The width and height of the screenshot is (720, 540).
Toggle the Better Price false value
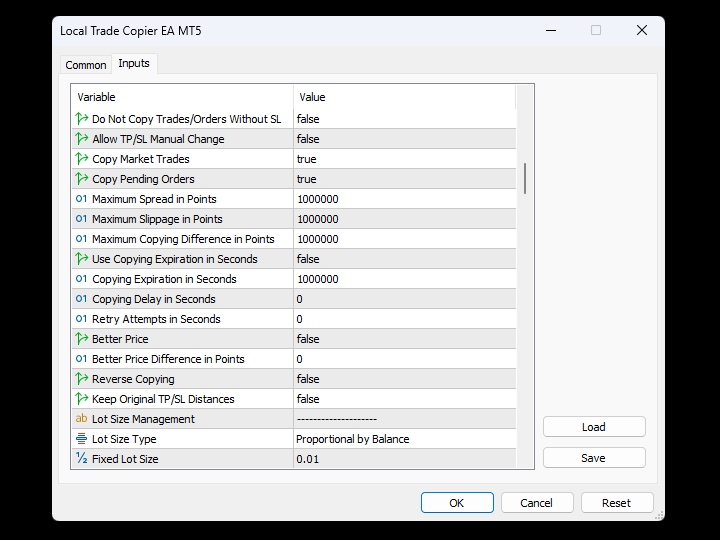tap(405, 339)
